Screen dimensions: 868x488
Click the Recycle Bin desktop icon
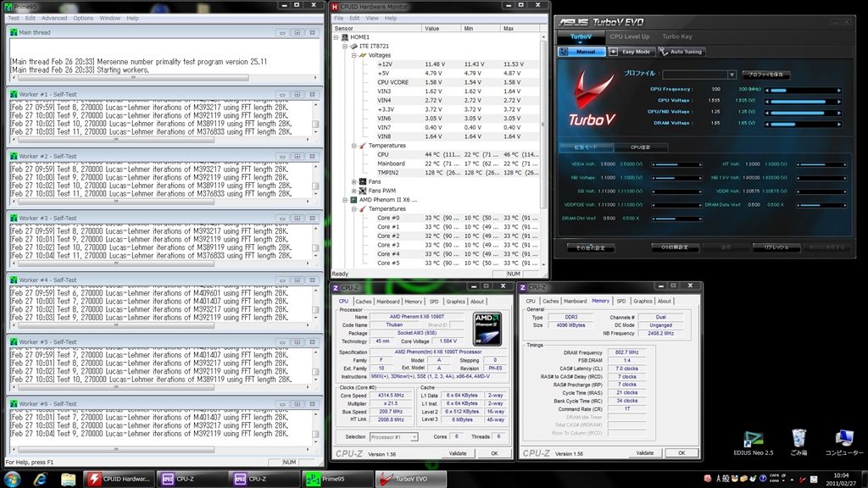click(x=798, y=438)
